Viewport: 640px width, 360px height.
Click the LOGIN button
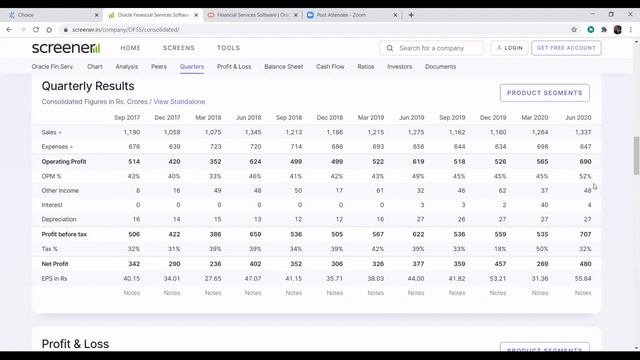tap(509, 48)
